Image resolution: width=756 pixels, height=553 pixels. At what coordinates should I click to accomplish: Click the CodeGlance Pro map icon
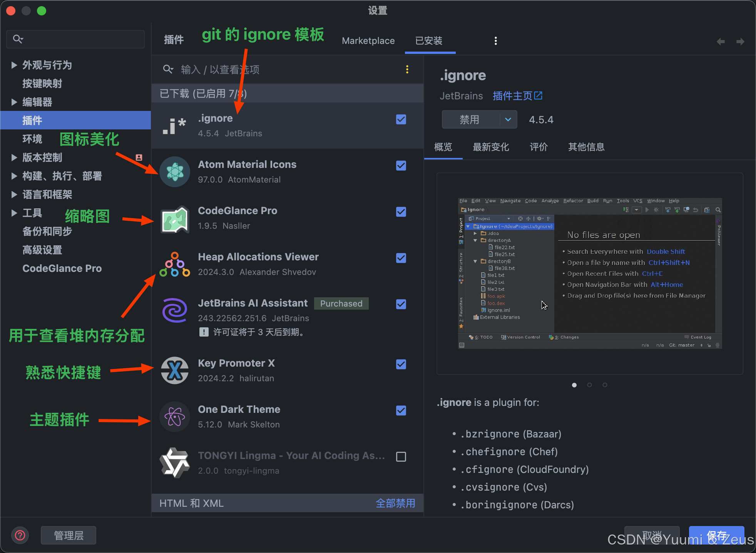(175, 219)
